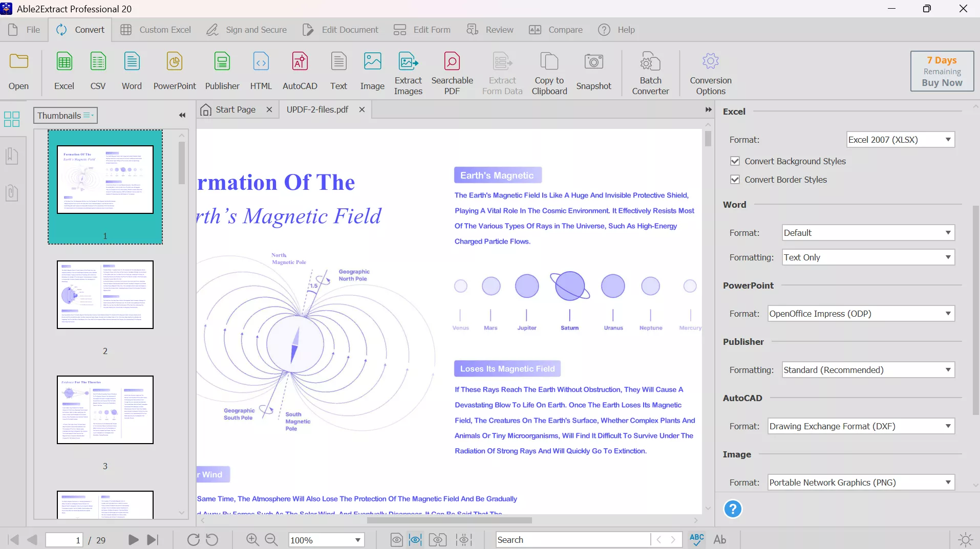Open the Attachments panel
980x549 pixels.
point(12,193)
